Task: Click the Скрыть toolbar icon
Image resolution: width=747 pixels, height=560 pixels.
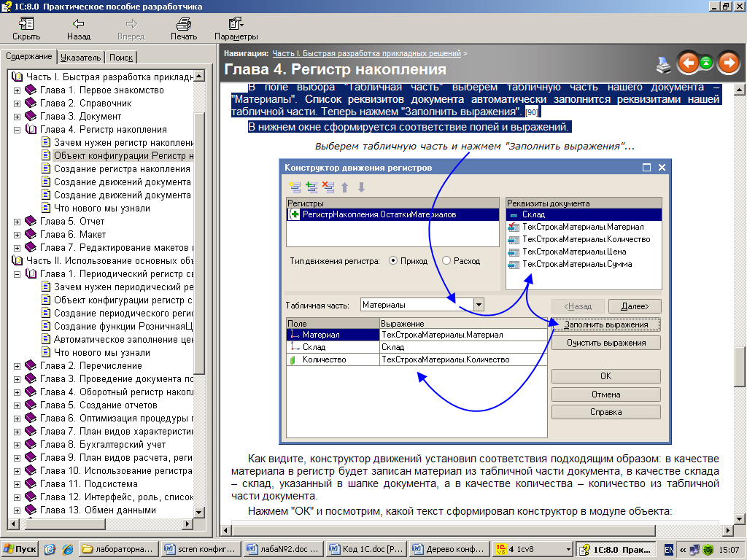Action: pos(26,29)
